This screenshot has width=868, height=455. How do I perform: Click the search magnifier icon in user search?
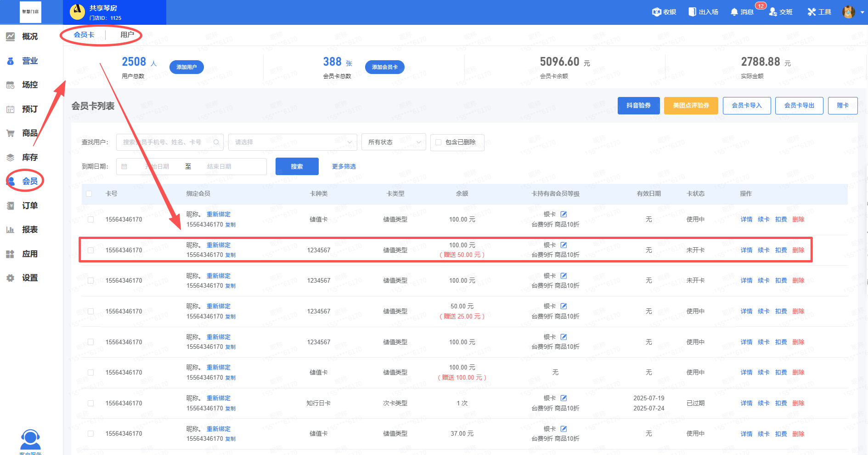[x=216, y=142]
